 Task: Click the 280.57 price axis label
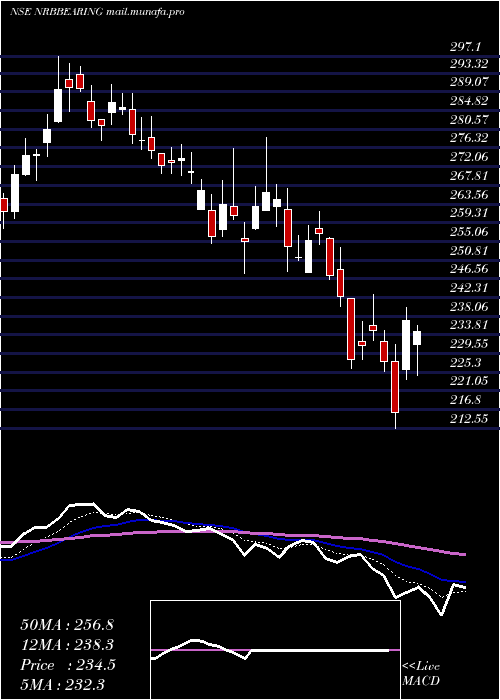coord(468,120)
